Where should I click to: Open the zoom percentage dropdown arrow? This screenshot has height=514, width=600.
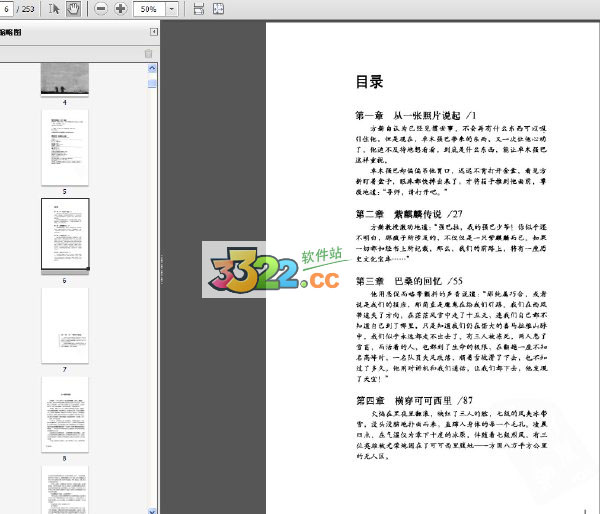[x=172, y=9]
